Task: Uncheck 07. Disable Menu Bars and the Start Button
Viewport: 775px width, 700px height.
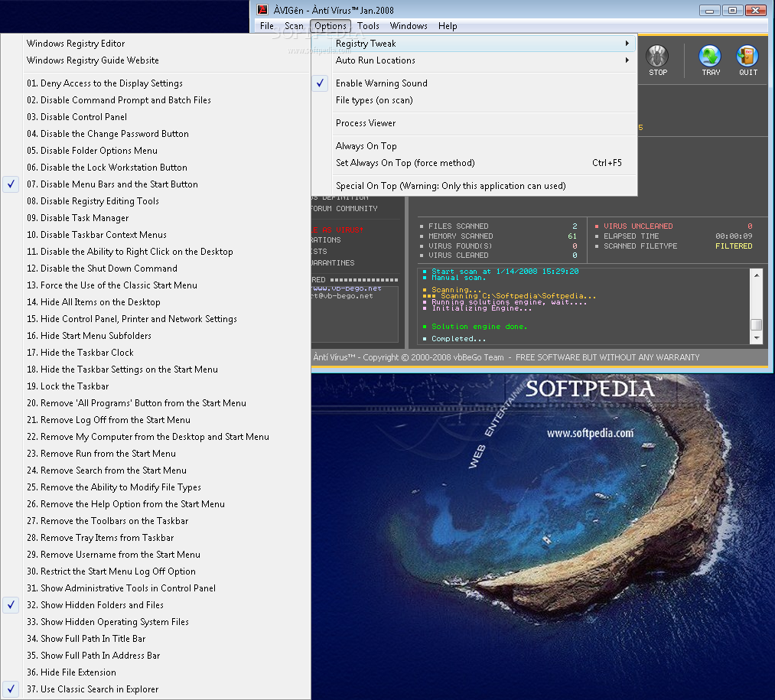Action: (11, 184)
